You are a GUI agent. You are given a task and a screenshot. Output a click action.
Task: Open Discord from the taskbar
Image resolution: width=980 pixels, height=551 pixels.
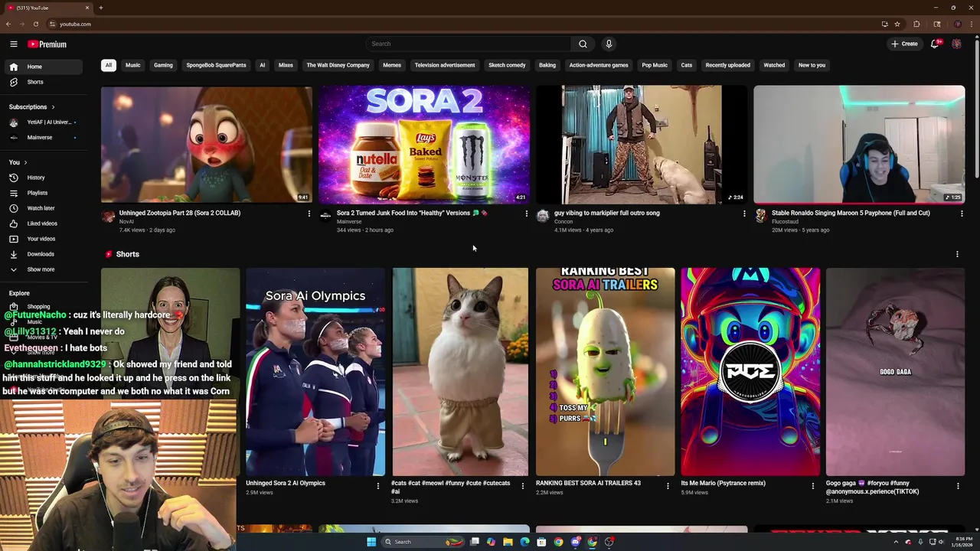coord(575,542)
